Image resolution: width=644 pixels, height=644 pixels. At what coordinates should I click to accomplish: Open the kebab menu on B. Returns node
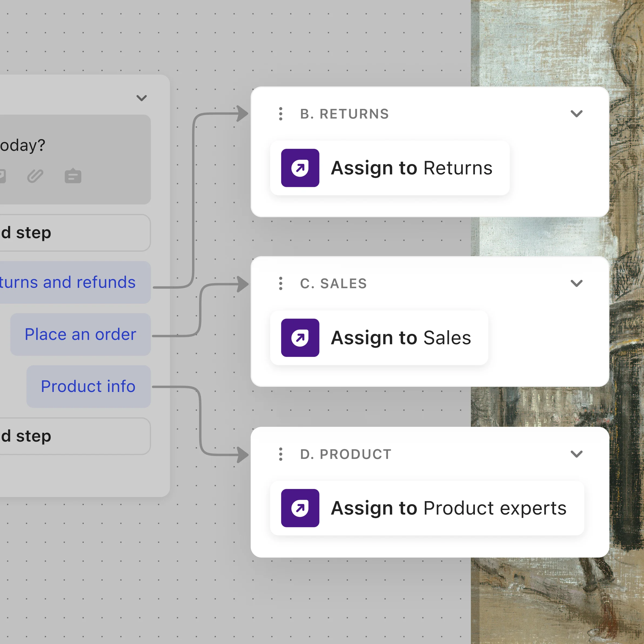click(x=280, y=114)
